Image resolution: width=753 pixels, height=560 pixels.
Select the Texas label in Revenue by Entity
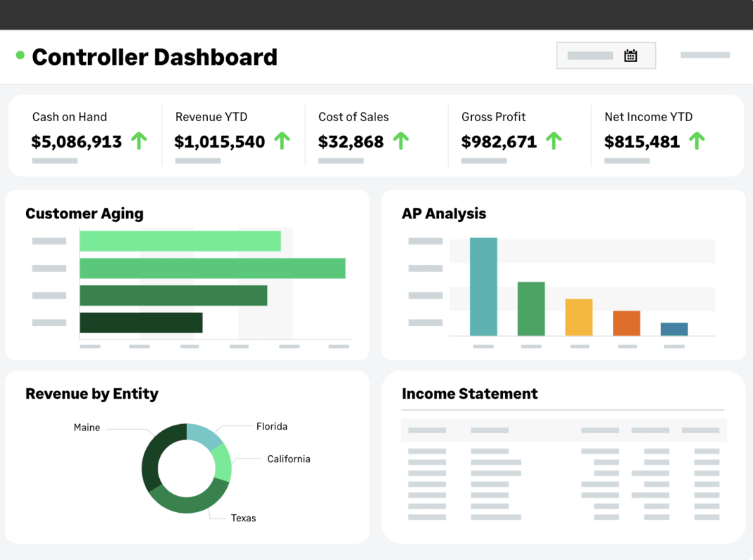[x=244, y=518]
